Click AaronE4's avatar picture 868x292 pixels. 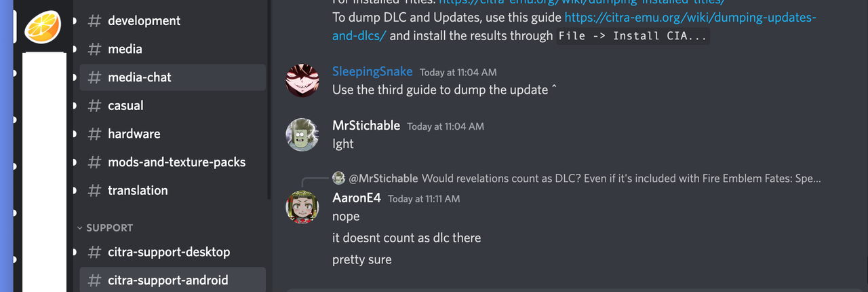pyautogui.click(x=302, y=207)
